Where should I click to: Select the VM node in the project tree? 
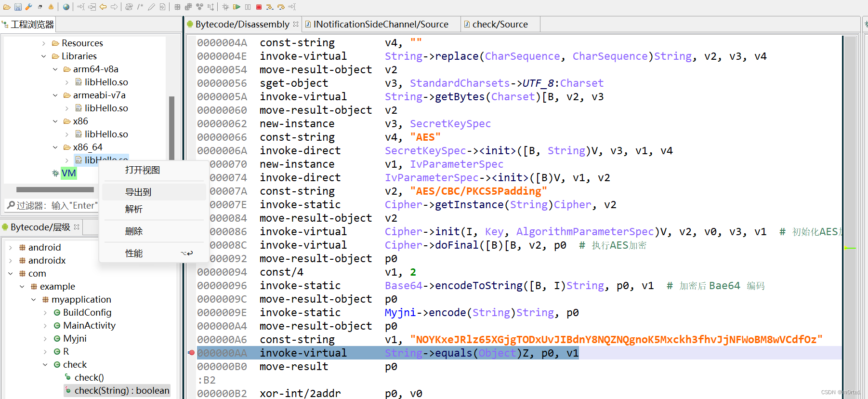tap(69, 173)
